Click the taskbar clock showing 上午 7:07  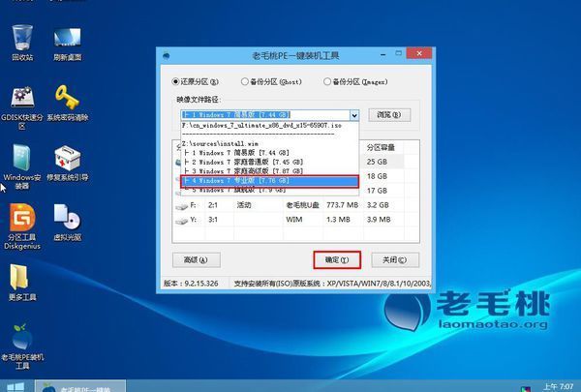pos(558,387)
